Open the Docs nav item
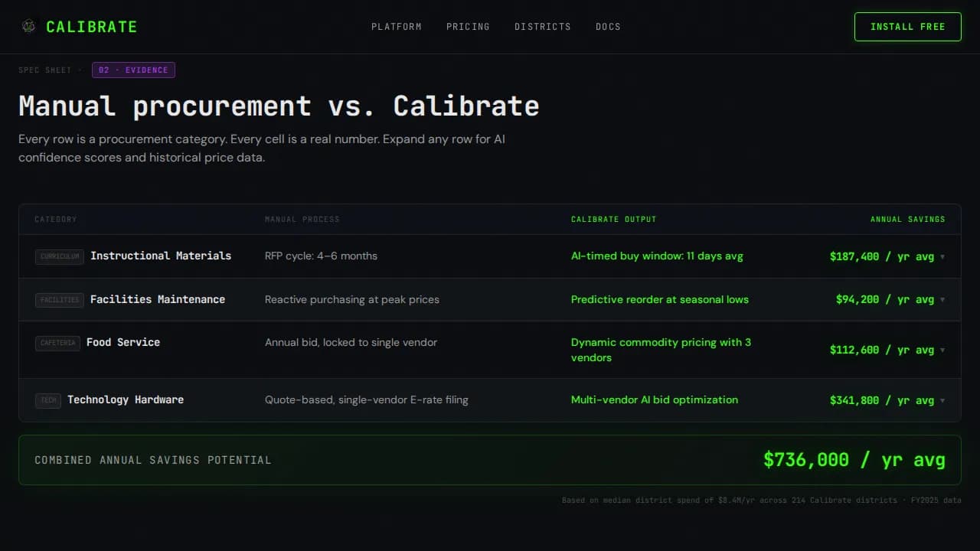980x551 pixels. (608, 27)
